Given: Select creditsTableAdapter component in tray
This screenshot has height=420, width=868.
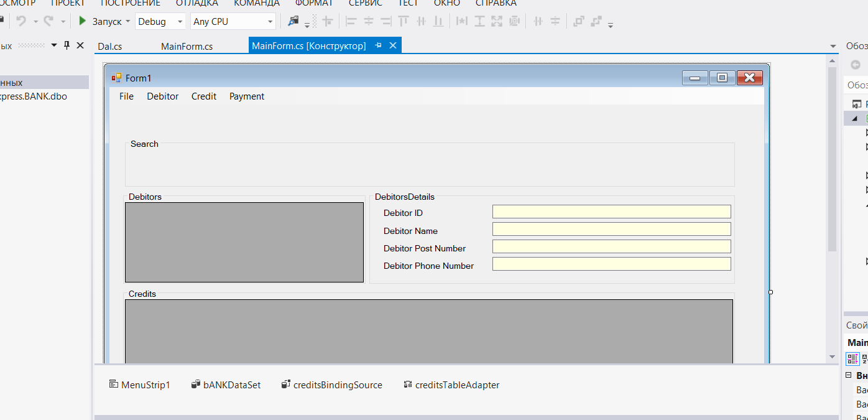Looking at the screenshot, I should [x=451, y=385].
